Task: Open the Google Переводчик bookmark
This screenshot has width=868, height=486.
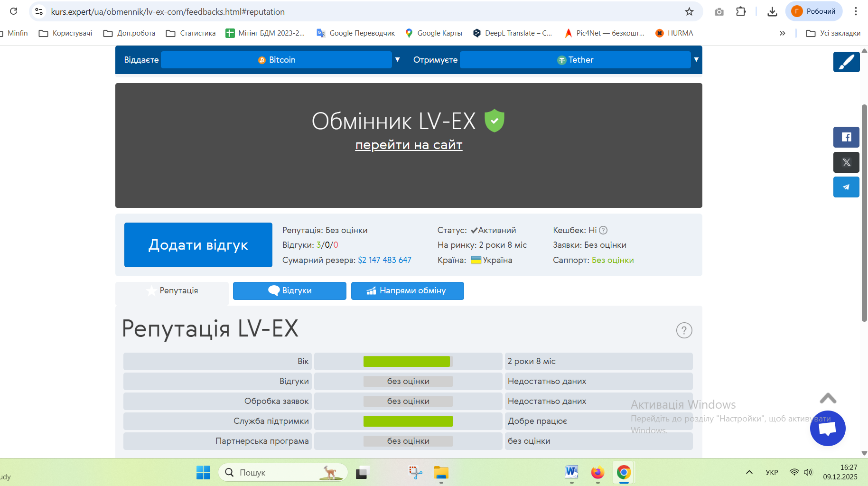Action: 356,33
